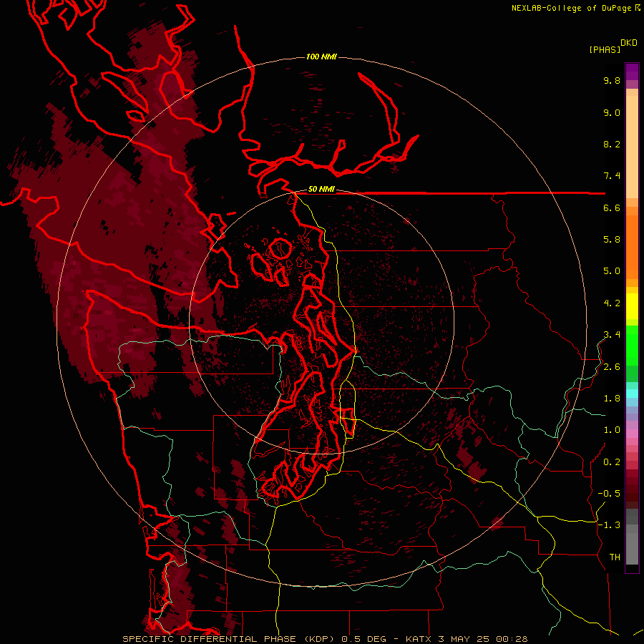Click the -1.3 scale value
Screen dimensions: 644x644
pos(609,525)
